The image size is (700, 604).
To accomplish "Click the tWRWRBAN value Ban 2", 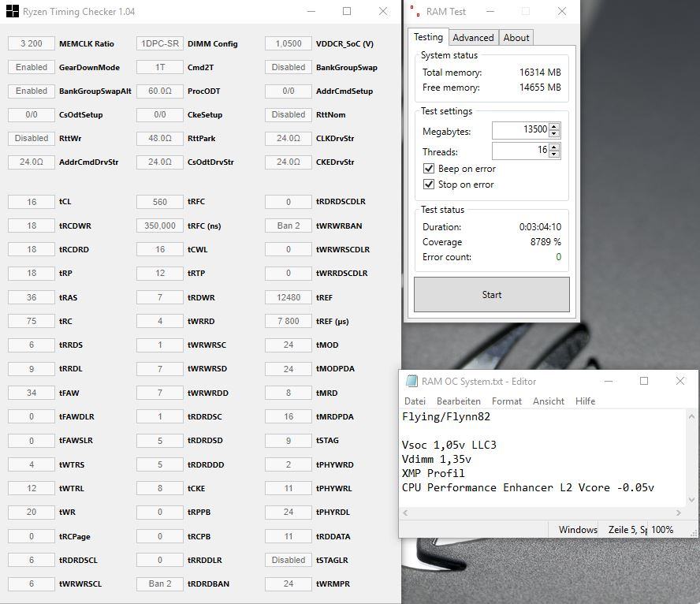I will point(289,226).
